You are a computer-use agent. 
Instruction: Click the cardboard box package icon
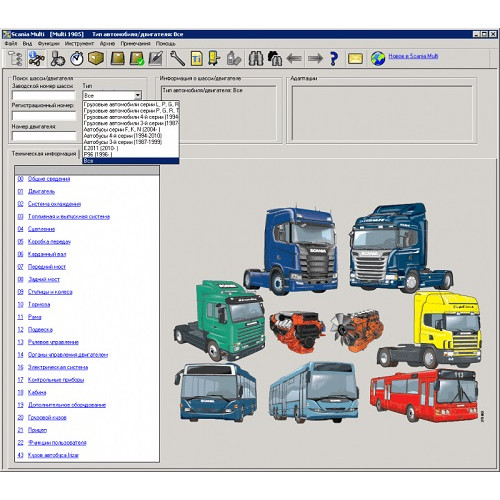pyautogui.click(x=96, y=58)
